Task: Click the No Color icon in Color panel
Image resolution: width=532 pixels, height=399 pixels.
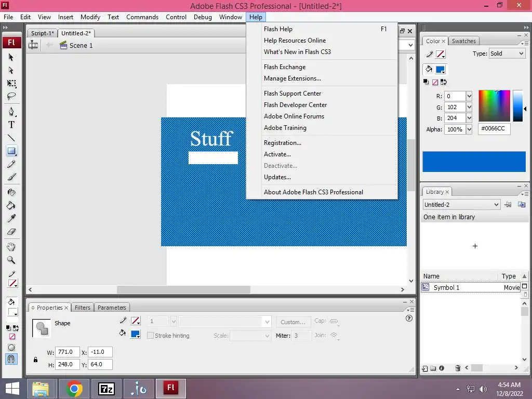Action: tap(435, 82)
